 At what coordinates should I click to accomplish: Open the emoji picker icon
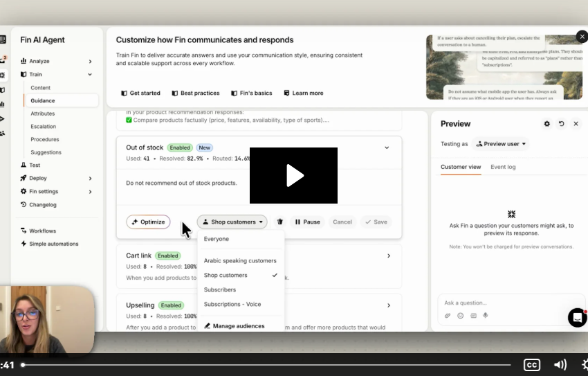460,316
